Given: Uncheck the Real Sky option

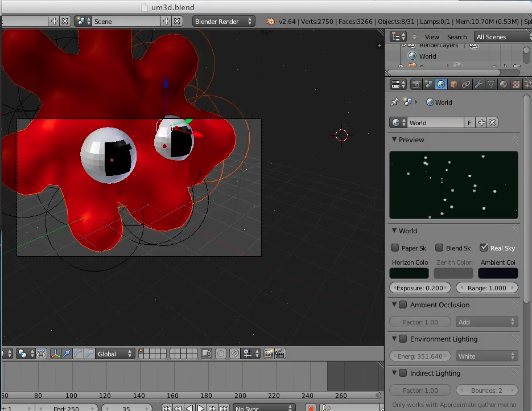Looking at the screenshot, I should pos(484,248).
